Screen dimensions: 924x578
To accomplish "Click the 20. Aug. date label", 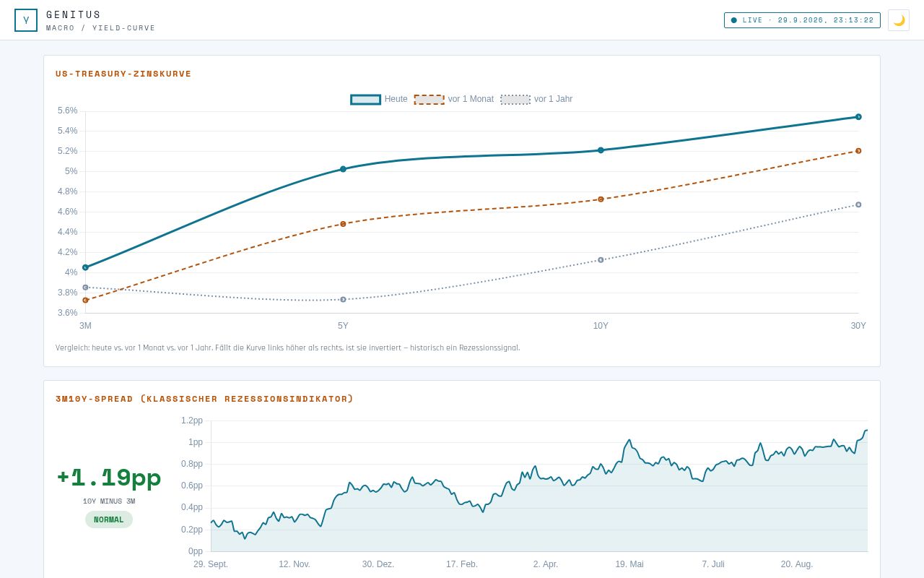I will 797,564.
